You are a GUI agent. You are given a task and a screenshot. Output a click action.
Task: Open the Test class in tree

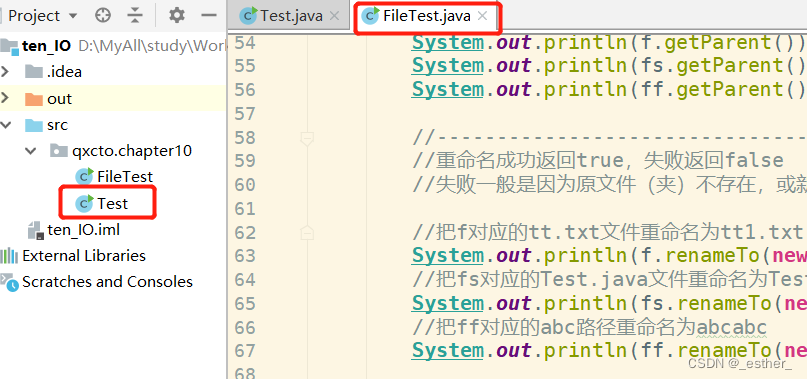tap(113, 203)
